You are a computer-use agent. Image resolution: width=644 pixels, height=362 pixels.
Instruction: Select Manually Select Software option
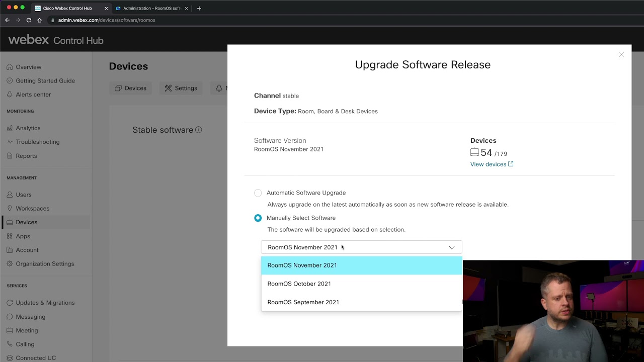[258, 218]
